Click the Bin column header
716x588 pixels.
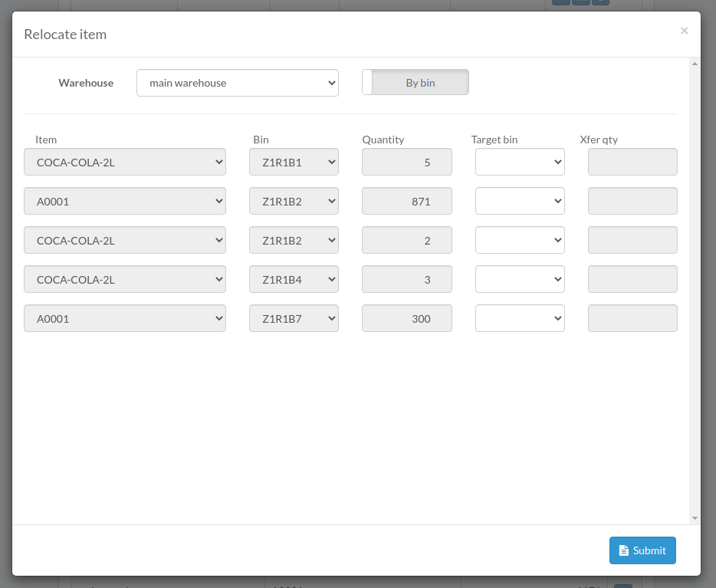[x=261, y=140]
